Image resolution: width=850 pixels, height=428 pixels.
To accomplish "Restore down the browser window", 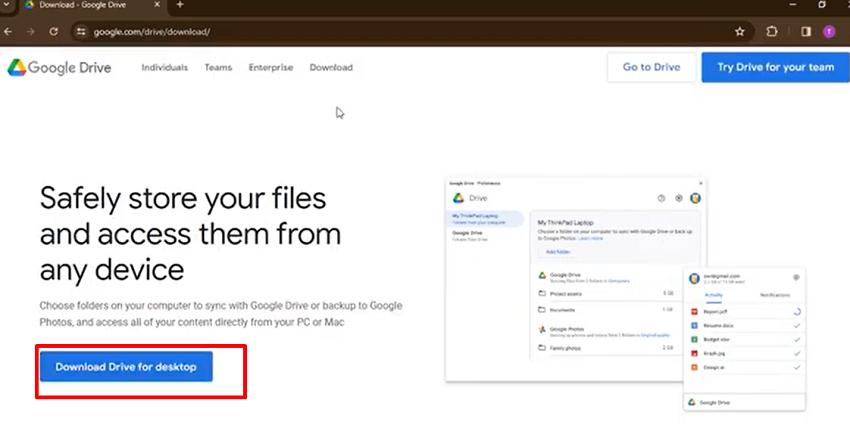I will click(x=822, y=5).
